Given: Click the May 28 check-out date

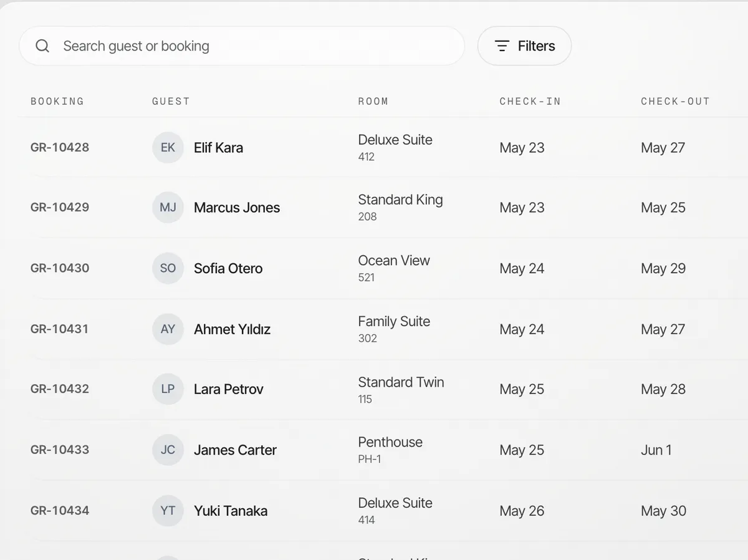Looking at the screenshot, I should click(663, 389).
